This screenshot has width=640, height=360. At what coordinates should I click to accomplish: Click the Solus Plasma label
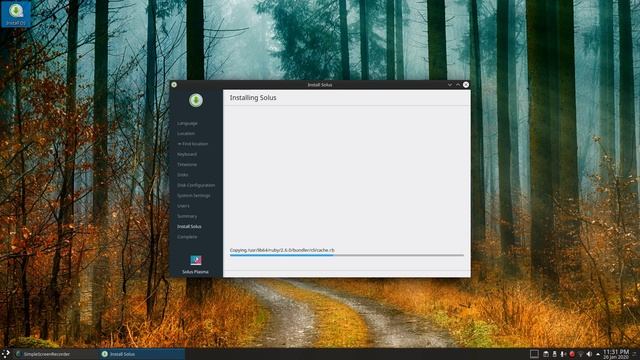195,272
